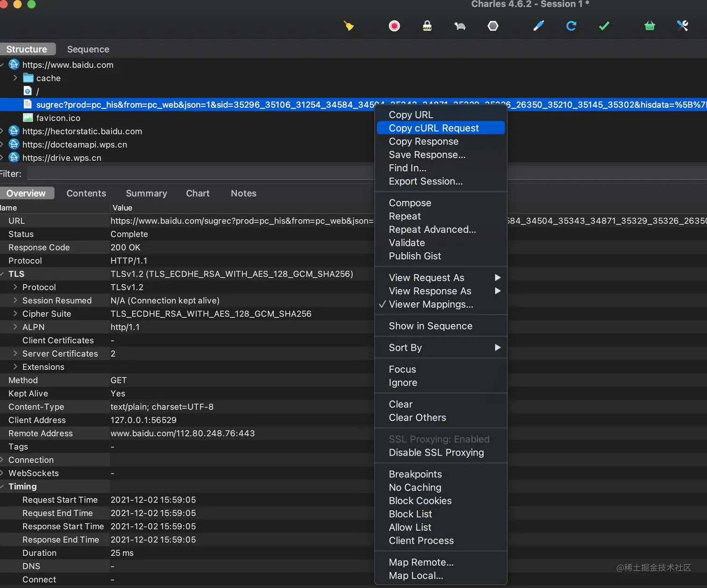Image resolution: width=707 pixels, height=588 pixels.
Task: Click the broom clear session icon
Action: click(348, 26)
